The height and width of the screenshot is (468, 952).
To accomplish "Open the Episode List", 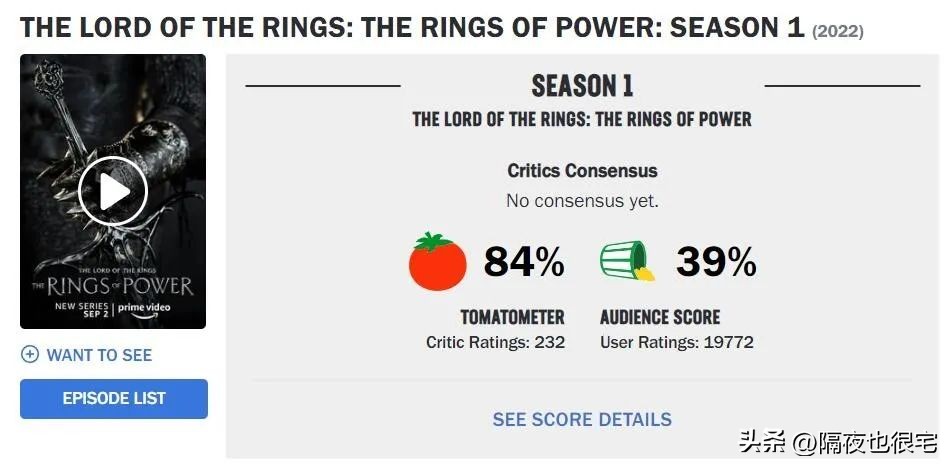I will [x=114, y=398].
